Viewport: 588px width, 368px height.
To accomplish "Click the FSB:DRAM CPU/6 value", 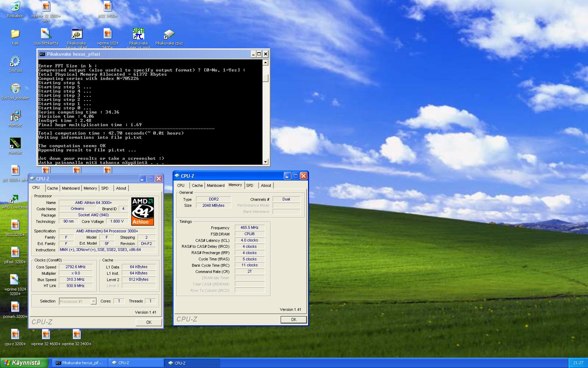I will (x=250, y=234).
